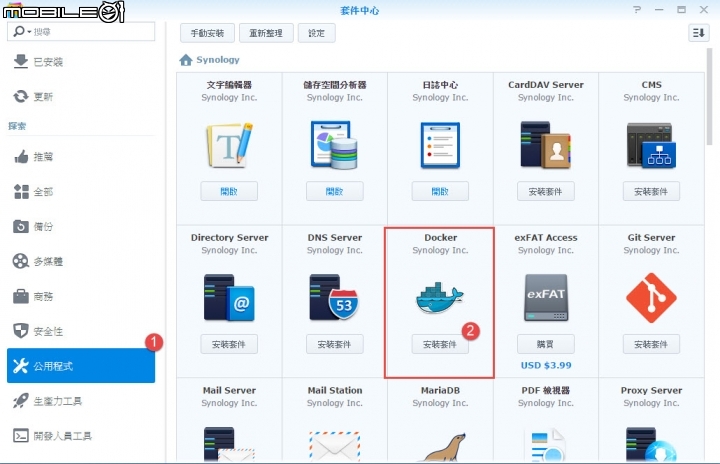Click the sort order icon at top right
720x464 pixels.
[698, 33]
